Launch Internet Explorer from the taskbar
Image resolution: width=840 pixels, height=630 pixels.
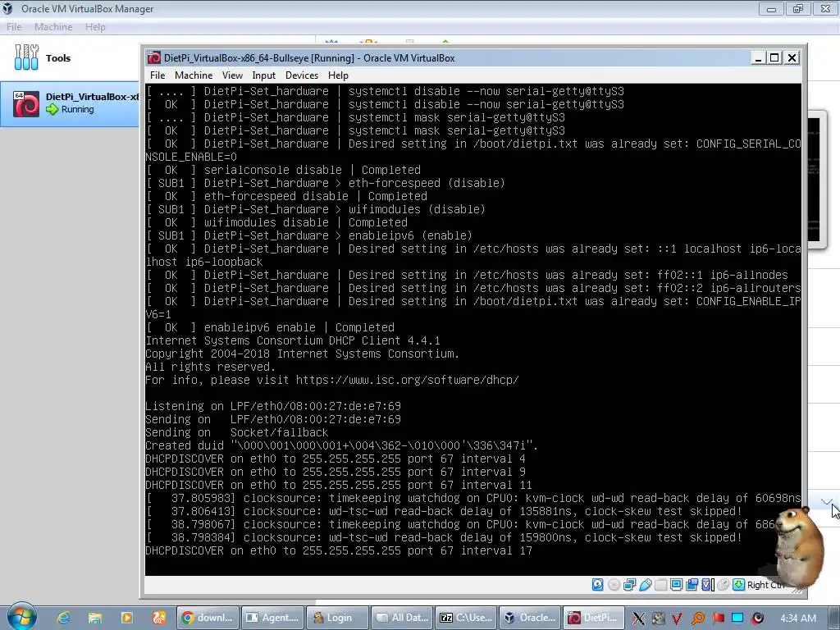pos(63,618)
